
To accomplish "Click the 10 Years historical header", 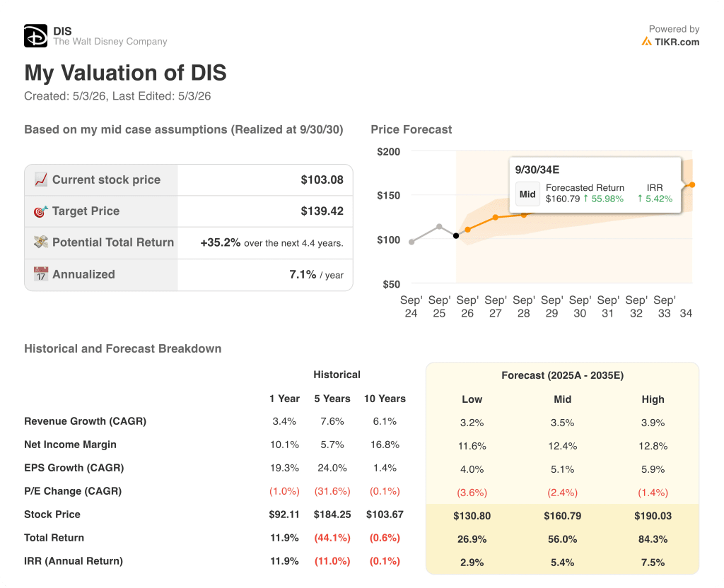I will point(385,399).
